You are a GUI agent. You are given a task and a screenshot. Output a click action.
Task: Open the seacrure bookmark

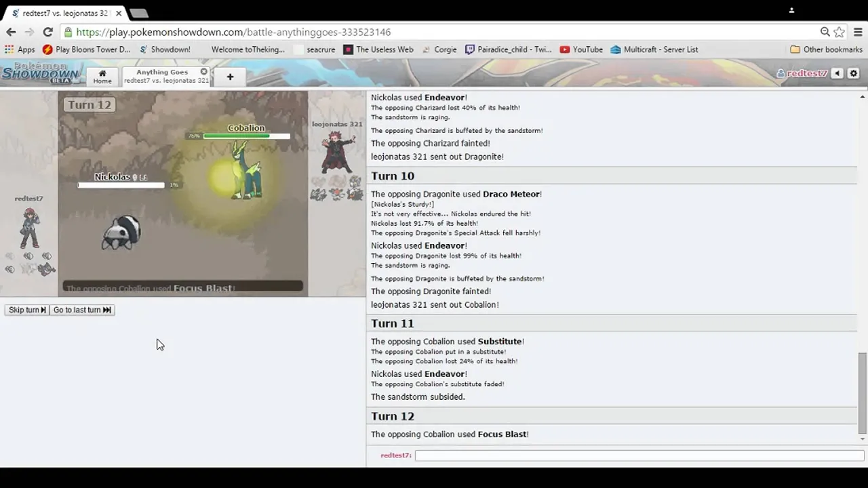click(315, 49)
